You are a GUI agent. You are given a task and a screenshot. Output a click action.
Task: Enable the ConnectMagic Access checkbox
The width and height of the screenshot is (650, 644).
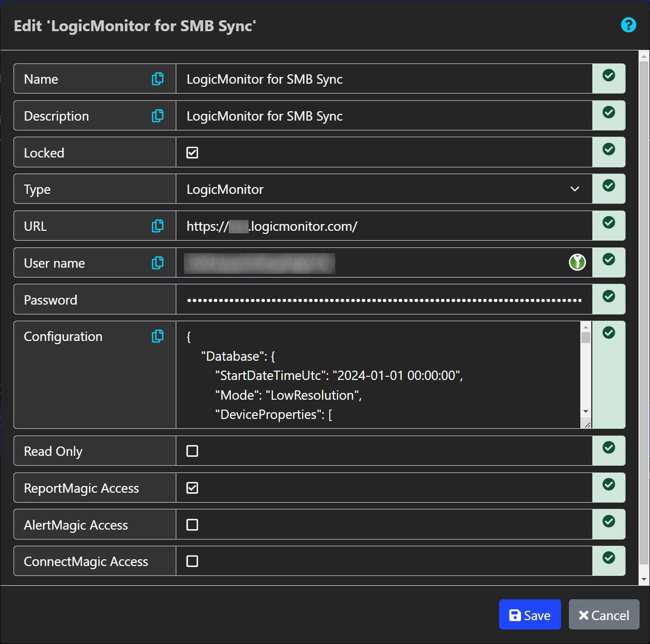(192, 561)
